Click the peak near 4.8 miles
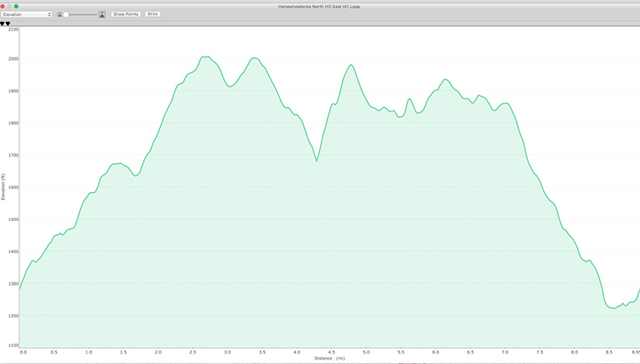 point(351,65)
